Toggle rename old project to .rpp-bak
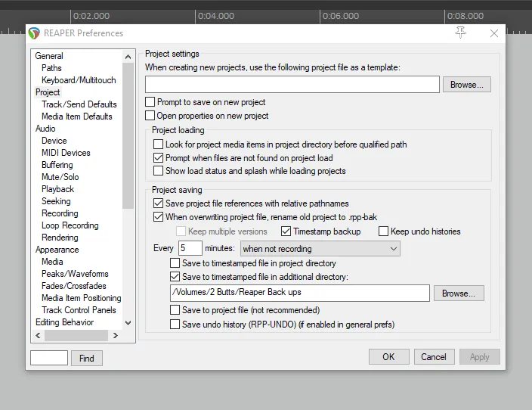Screen dimensions: 532x410 (x=158, y=216)
